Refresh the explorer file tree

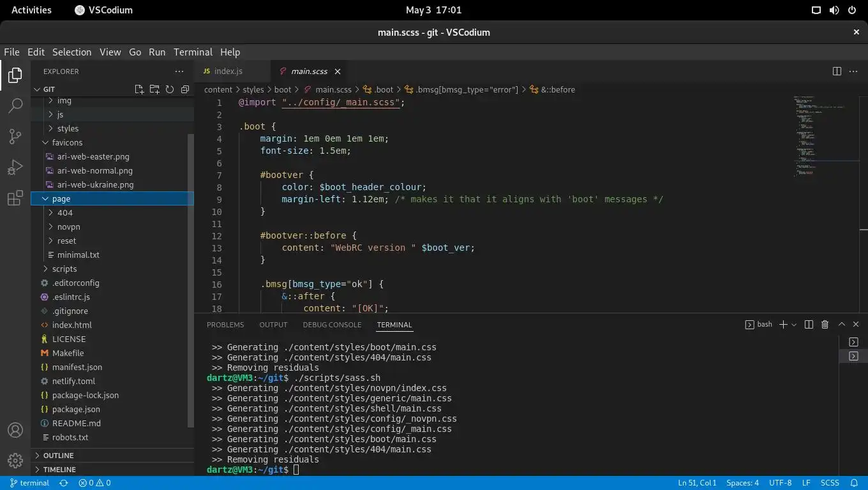[x=170, y=89]
